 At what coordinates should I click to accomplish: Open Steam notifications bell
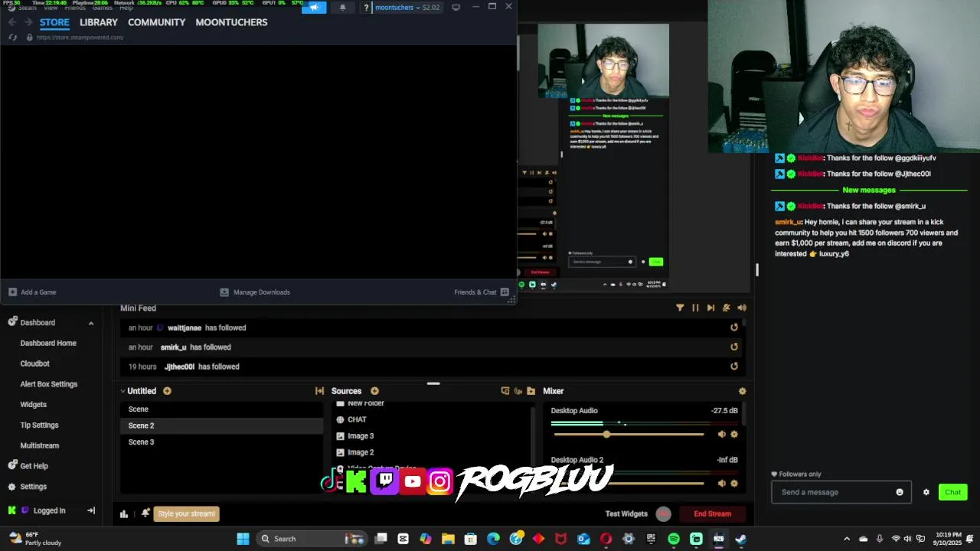coord(342,8)
